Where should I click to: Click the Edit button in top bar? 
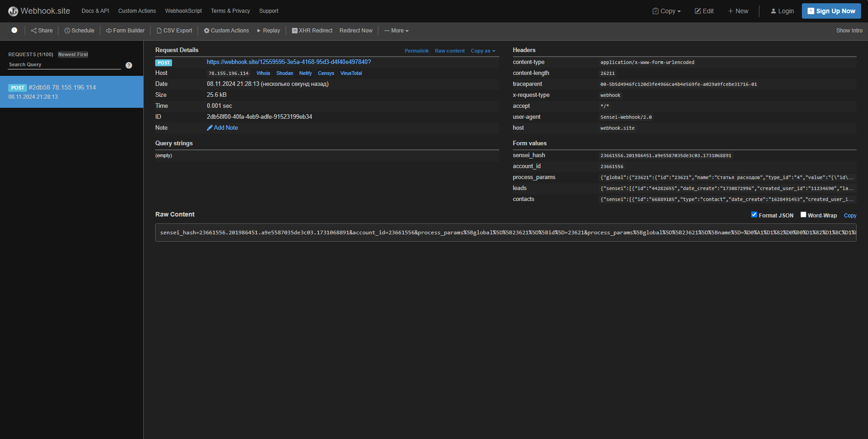coord(704,11)
